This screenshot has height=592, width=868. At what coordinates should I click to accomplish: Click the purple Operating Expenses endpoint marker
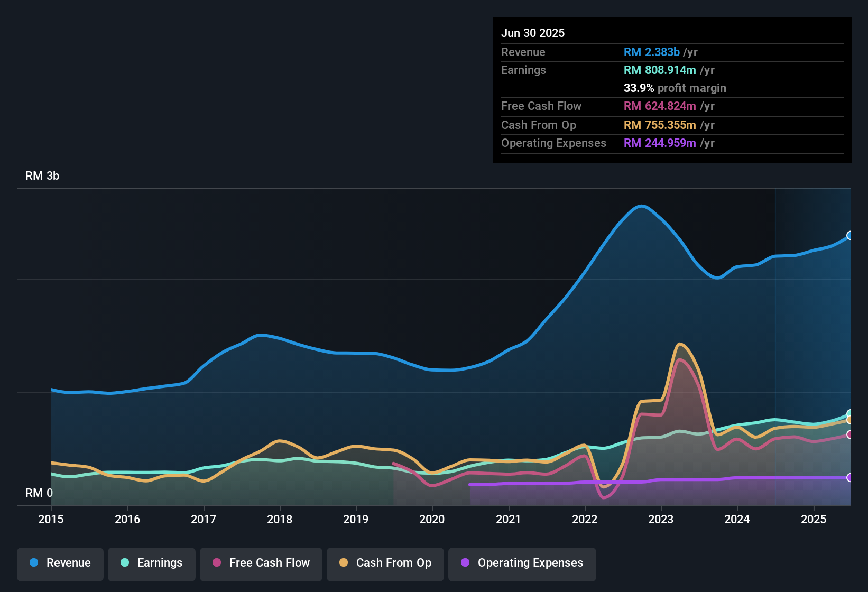coord(849,477)
